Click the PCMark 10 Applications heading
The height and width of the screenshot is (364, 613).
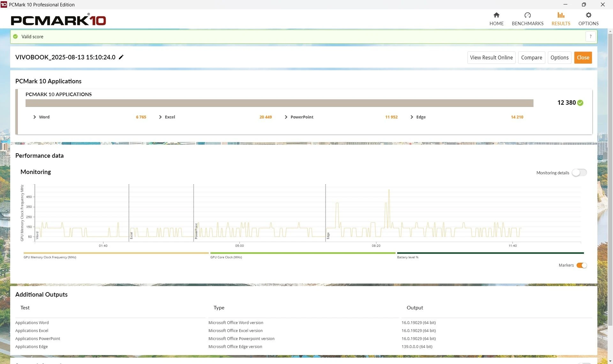tap(49, 81)
